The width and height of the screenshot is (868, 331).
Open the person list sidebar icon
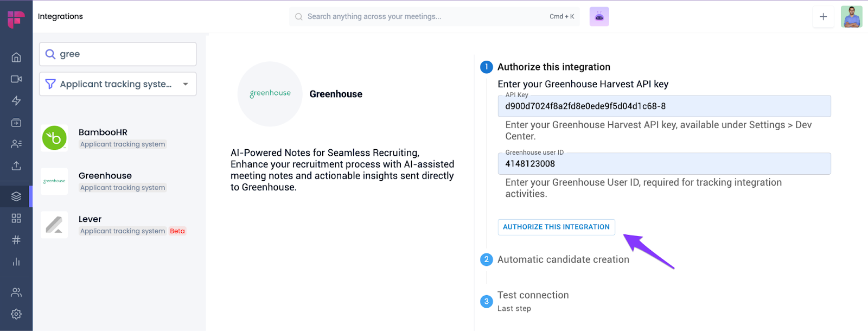coord(16,144)
